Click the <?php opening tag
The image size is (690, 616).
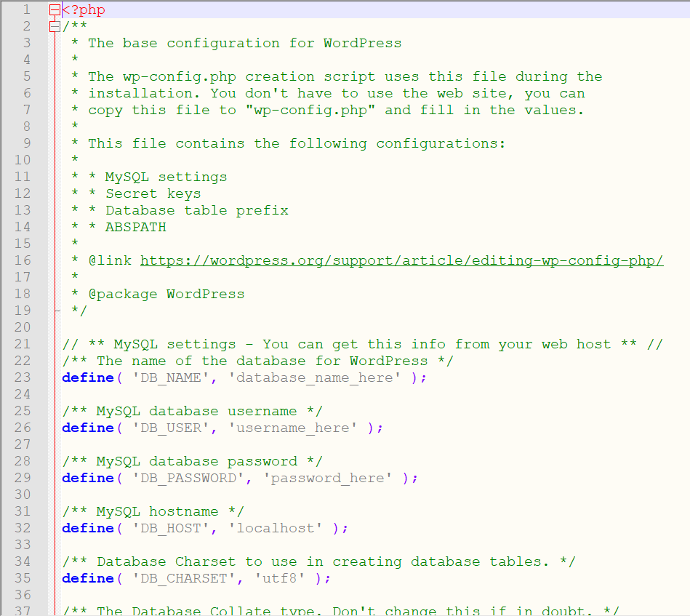click(x=84, y=9)
